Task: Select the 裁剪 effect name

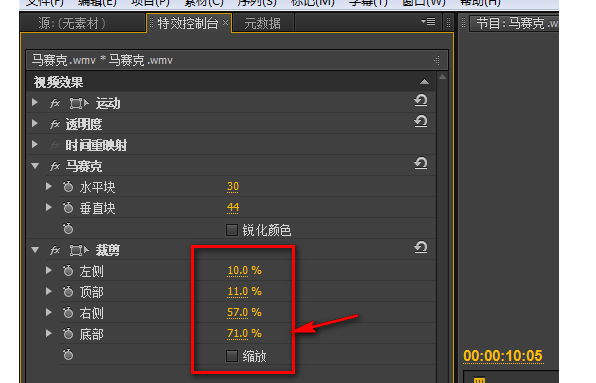Action: [108, 250]
